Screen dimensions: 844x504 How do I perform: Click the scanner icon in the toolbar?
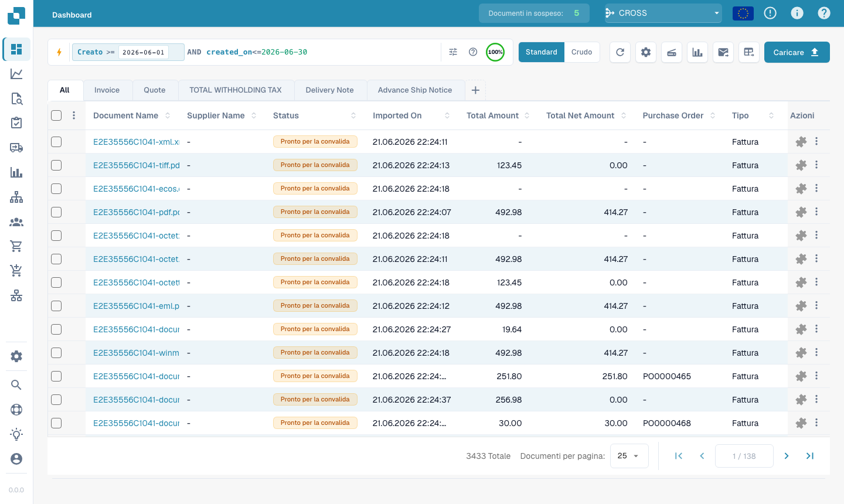point(672,52)
